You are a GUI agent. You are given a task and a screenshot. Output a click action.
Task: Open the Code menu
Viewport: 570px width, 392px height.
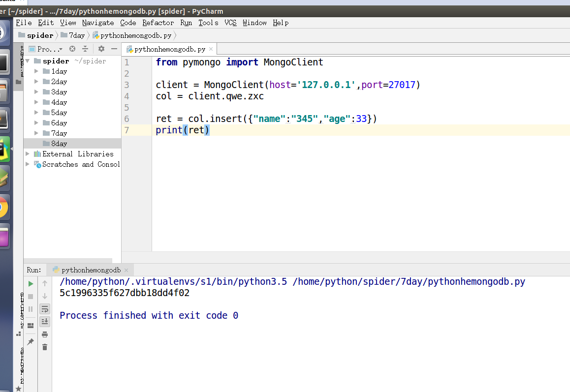click(128, 23)
